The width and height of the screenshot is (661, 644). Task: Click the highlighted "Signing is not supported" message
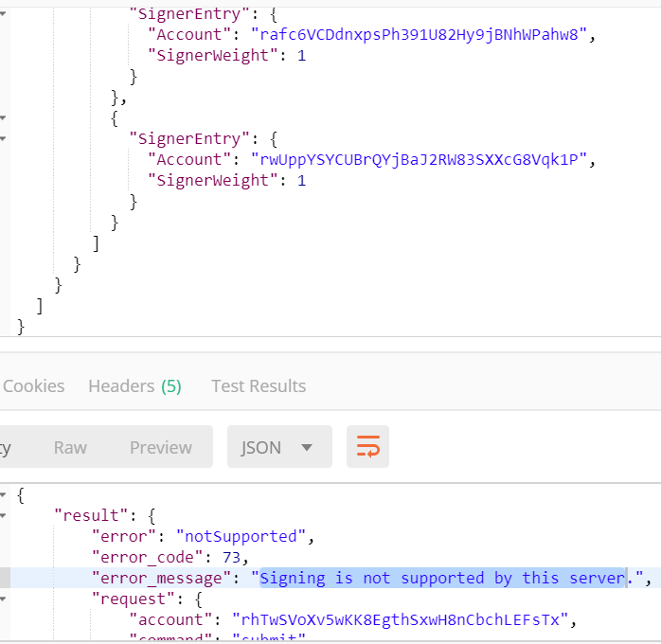click(442, 578)
